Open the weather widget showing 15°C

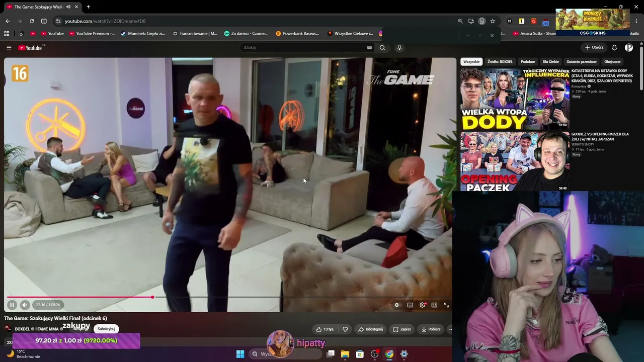tap(23, 354)
